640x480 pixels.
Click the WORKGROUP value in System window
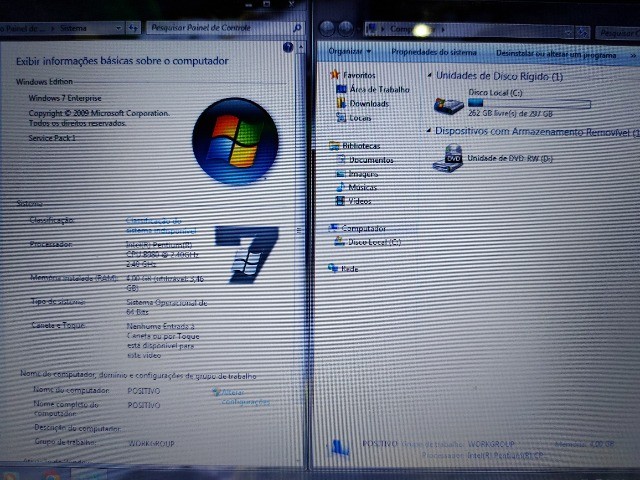click(151, 443)
